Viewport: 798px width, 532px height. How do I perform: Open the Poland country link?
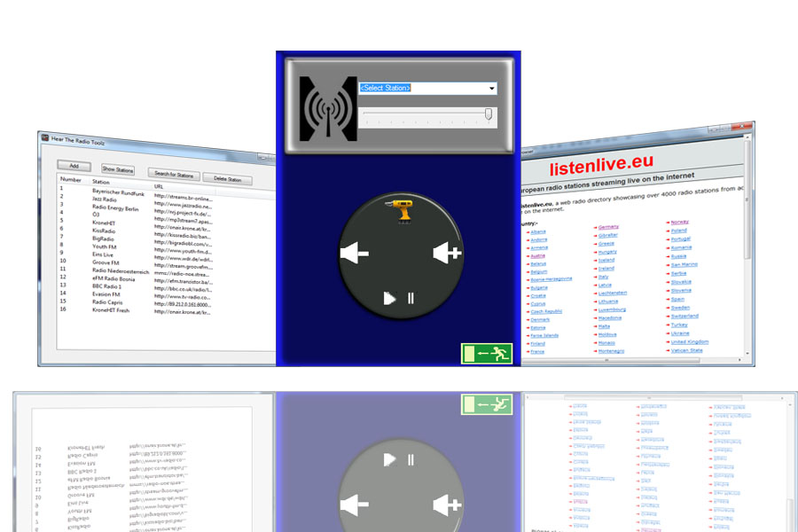coord(678,231)
